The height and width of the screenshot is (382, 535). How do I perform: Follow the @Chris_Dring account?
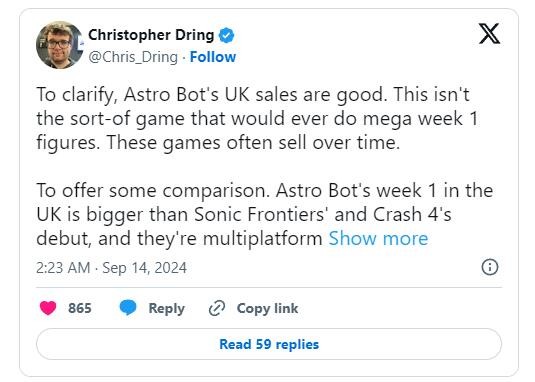point(213,57)
